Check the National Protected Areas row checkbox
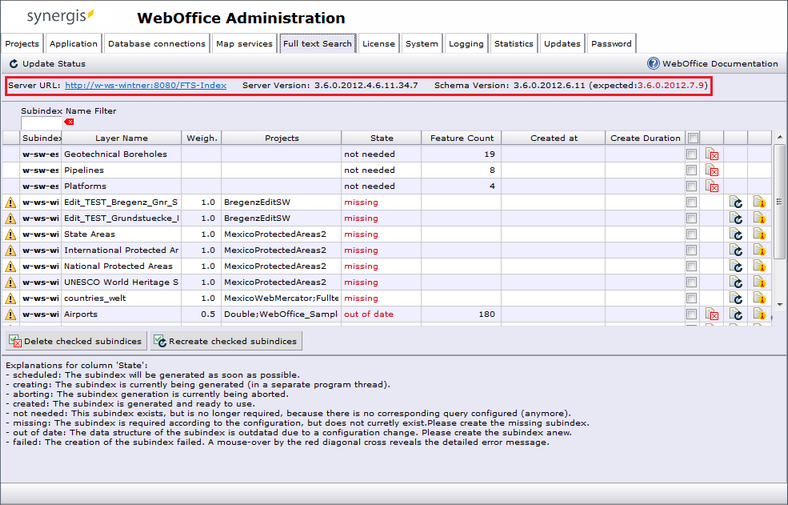The height and width of the screenshot is (505, 788). [692, 266]
